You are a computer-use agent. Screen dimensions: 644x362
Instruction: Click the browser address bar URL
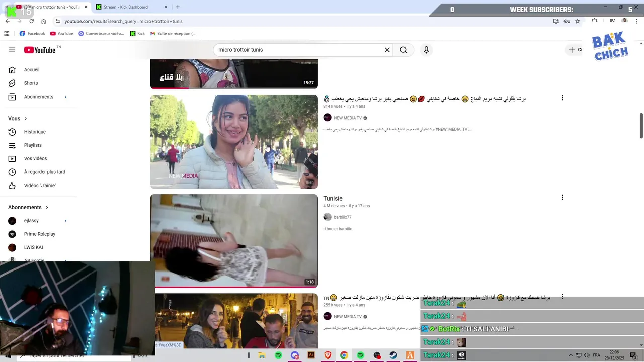(x=123, y=21)
